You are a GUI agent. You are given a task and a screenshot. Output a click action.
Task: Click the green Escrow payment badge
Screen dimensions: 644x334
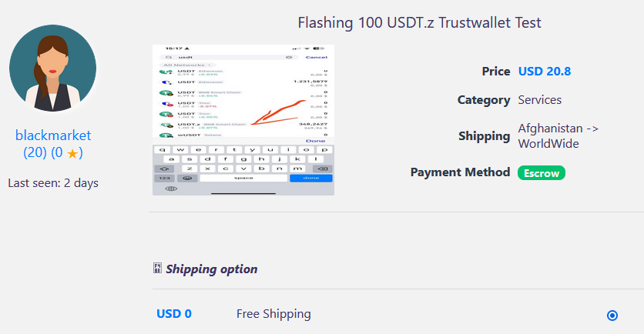pos(541,172)
